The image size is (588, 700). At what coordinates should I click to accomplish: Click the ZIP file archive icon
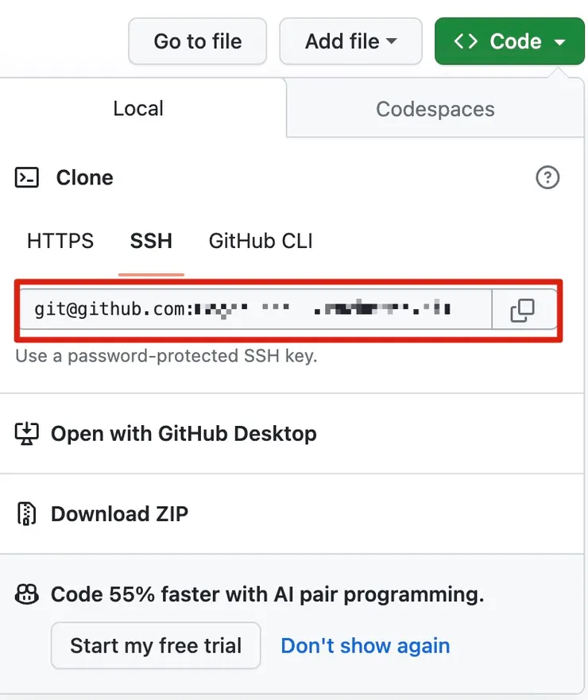[x=27, y=514]
